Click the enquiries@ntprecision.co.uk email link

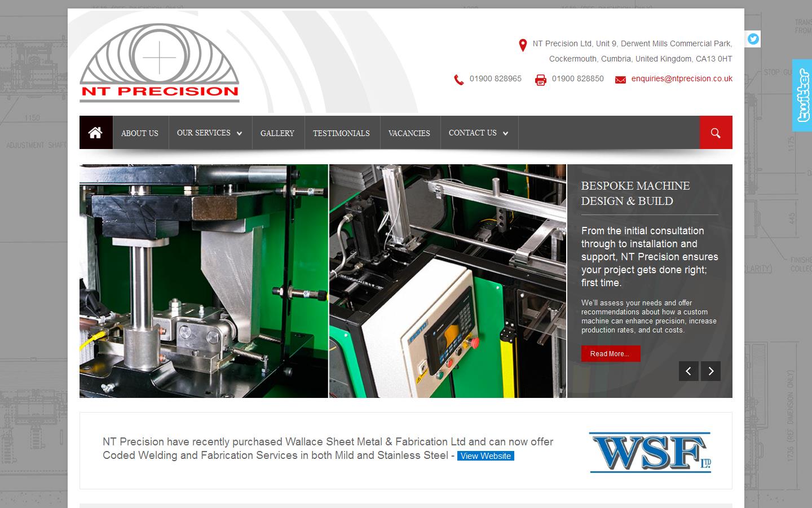682,78
